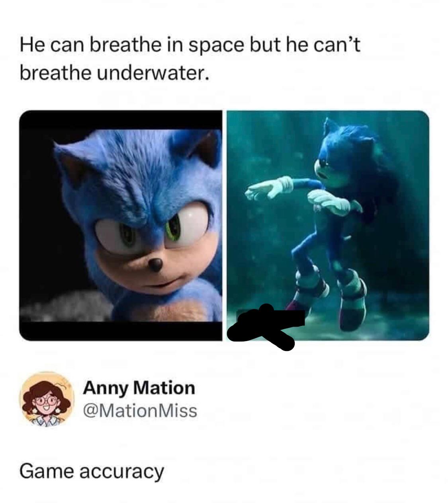Open the Sonic close-up face image
Image resolution: width=448 pixels, height=503 pixels.
pyautogui.click(x=121, y=226)
